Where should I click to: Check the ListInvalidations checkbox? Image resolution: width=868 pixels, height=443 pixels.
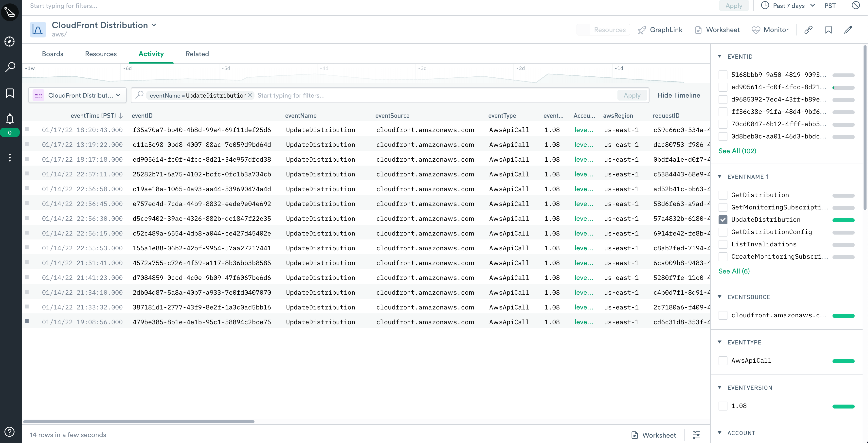pos(723,244)
